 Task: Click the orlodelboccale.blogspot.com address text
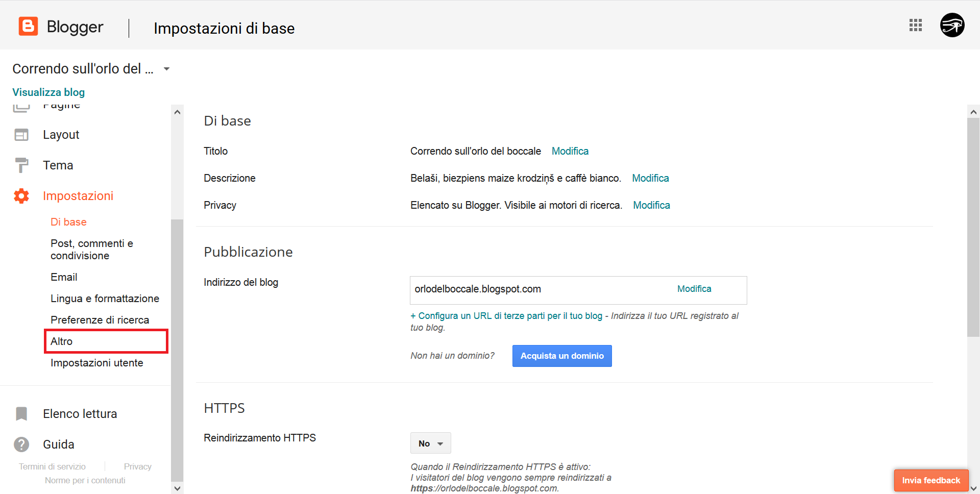tap(478, 289)
